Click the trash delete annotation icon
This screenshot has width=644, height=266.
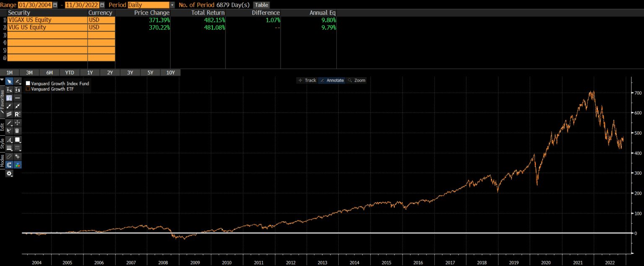tap(18, 131)
